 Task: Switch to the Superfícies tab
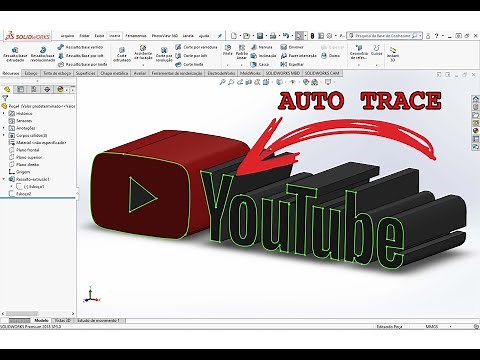coord(85,73)
